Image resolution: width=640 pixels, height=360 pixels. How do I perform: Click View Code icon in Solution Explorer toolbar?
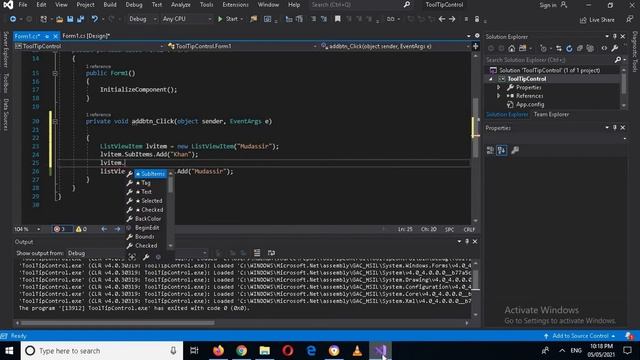604,49
